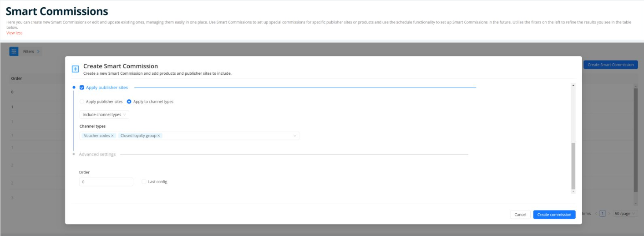Screen dimensions: 644x236
Task: Select the Apply publisher sites radio option
Action: tap(82, 102)
